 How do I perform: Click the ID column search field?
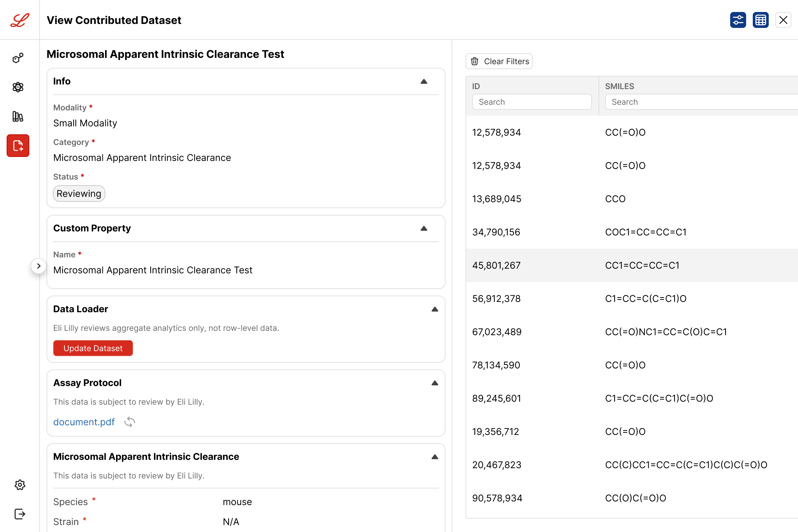(x=532, y=102)
